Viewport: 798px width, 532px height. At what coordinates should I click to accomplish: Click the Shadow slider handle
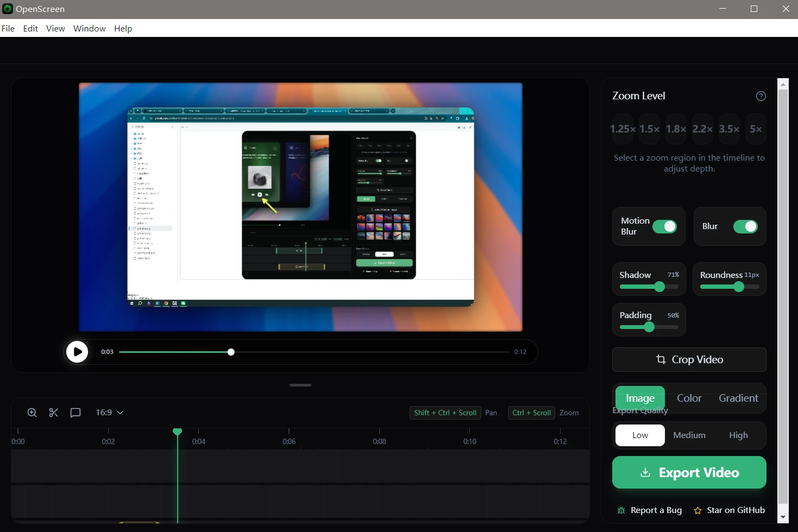[659, 287]
